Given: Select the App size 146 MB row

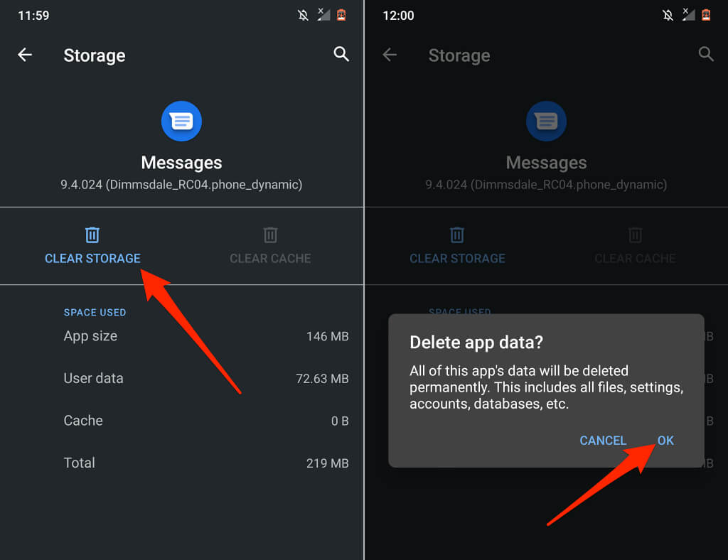Looking at the screenshot, I should tap(205, 336).
